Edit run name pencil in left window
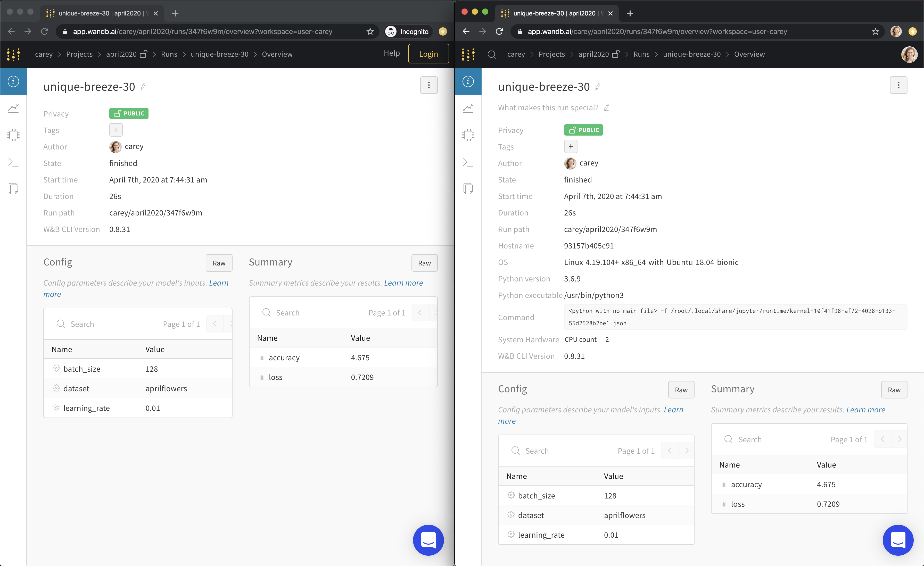The width and height of the screenshot is (924, 566). pyautogui.click(x=143, y=87)
